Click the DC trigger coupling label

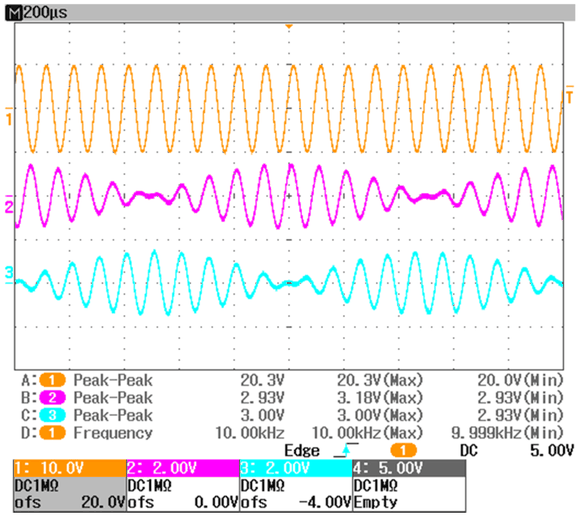pyautogui.click(x=469, y=451)
